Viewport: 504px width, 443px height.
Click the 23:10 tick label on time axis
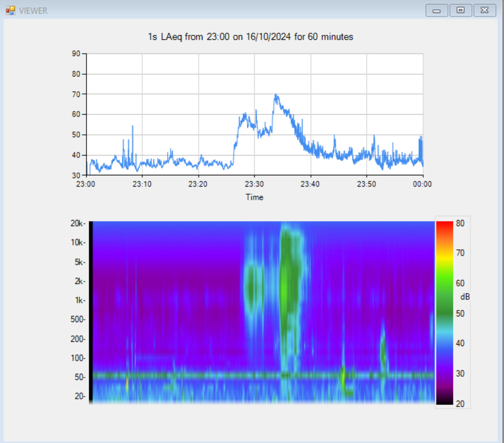click(x=142, y=184)
